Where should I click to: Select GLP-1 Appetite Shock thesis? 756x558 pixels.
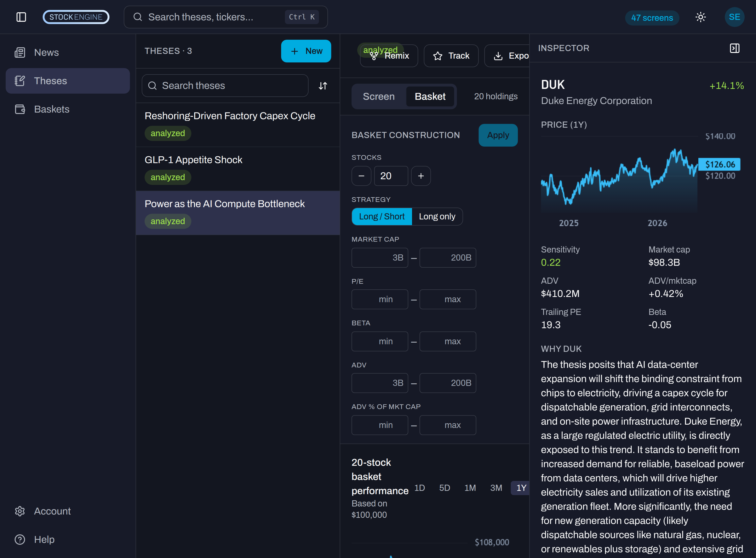[238, 169]
